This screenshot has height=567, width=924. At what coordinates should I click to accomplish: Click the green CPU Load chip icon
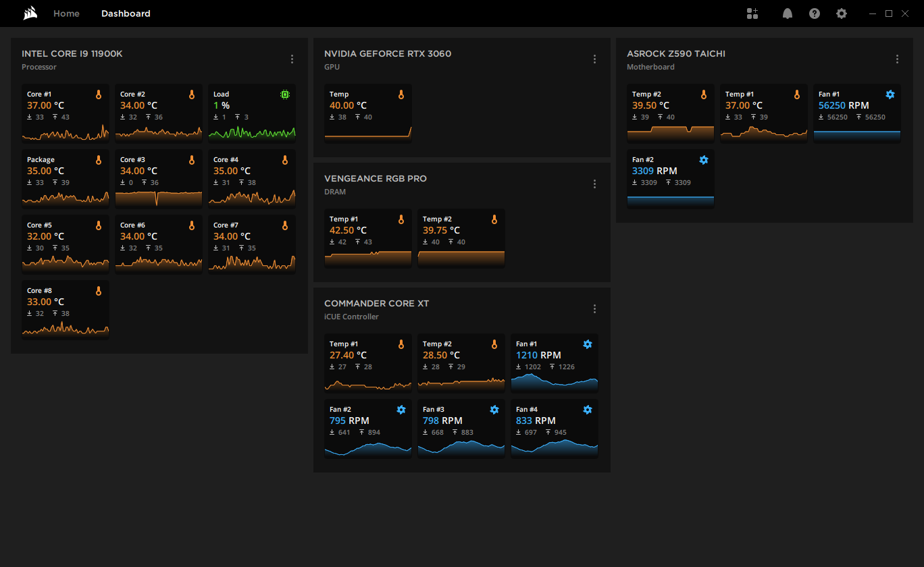[x=285, y=94]
